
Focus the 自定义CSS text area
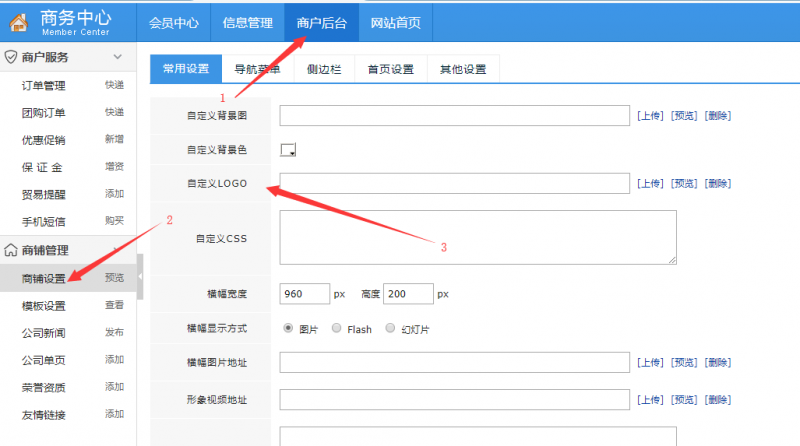478,237
